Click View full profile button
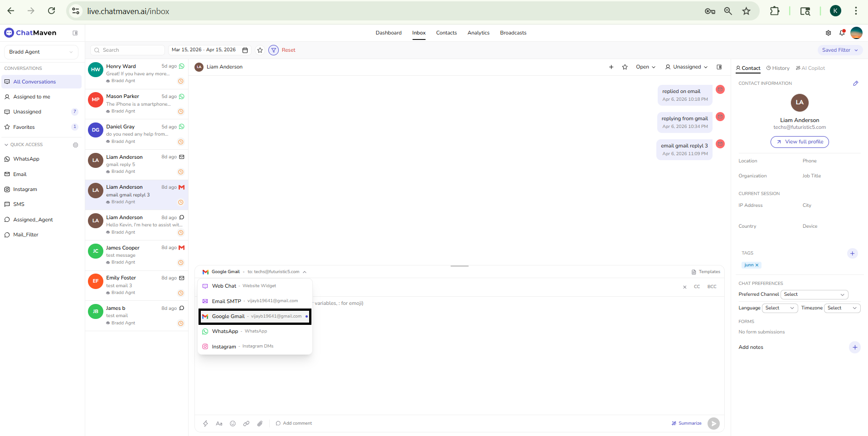Screen dimensions: 868x436 tap(799, 142)
